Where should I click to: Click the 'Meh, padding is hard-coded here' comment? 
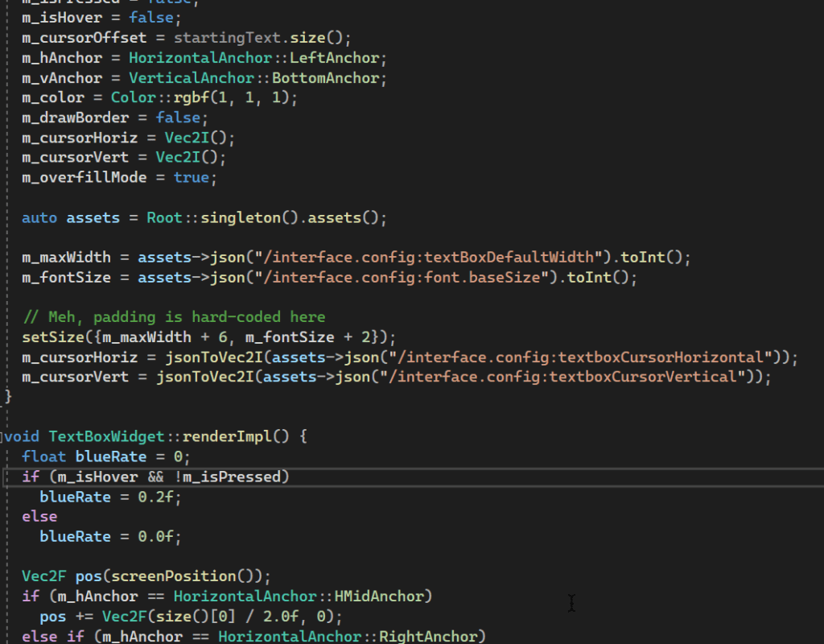point(174,317)
